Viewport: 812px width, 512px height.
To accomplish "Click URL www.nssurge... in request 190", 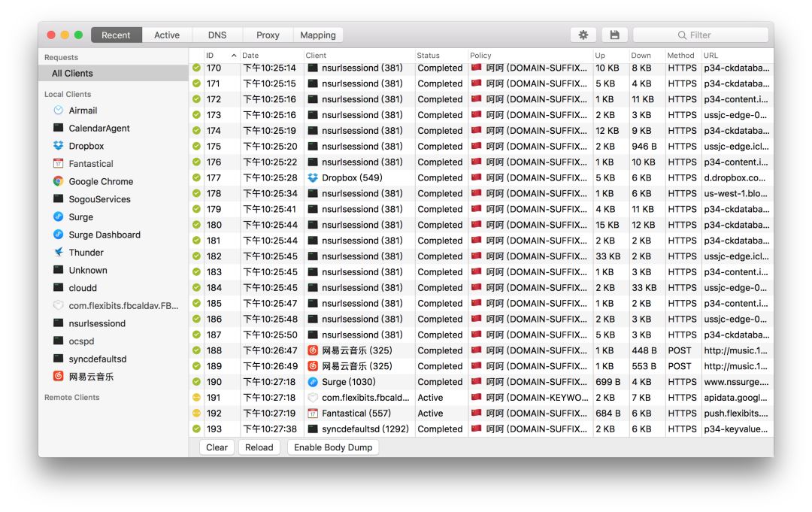I will click(x=736, y=382).
